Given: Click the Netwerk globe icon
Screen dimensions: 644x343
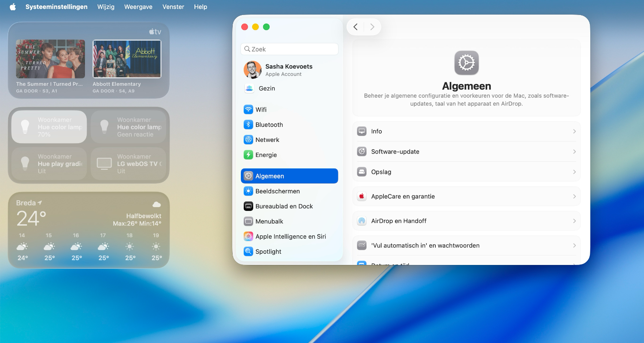Looking at the screenshot, I should 248,140.
